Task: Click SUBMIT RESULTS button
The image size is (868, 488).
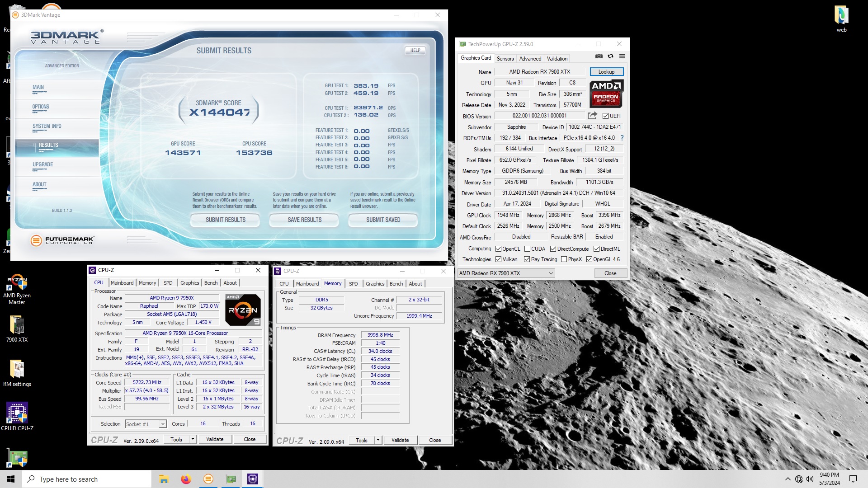Action: click(225, 220)
